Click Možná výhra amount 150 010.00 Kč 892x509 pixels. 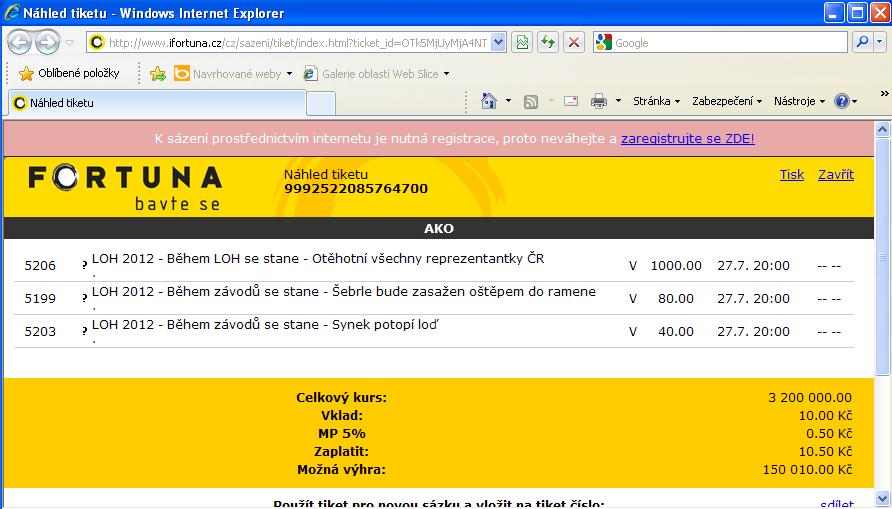pyautogui.click(x=807, y=470)
